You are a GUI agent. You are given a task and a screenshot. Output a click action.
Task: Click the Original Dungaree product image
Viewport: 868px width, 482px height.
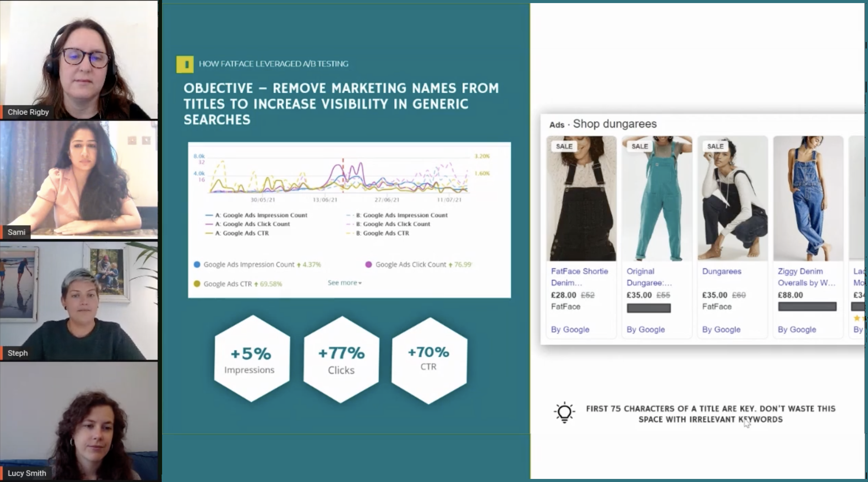657,199
